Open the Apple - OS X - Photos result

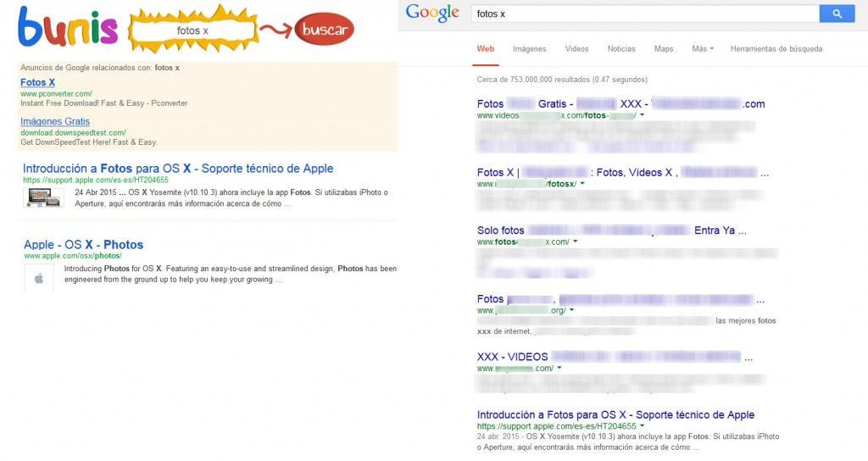pos(83,245)
